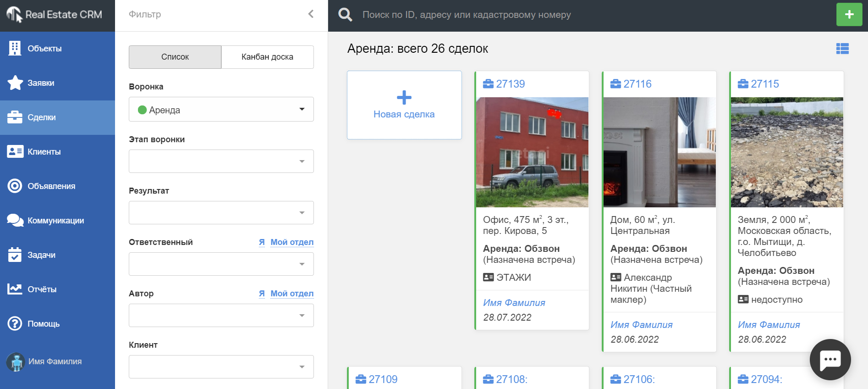Click ЭТАЖИ client name on 27139 card
Image resolution: width=868 pixels, height=389 pixels.
[x=514, y=278]
